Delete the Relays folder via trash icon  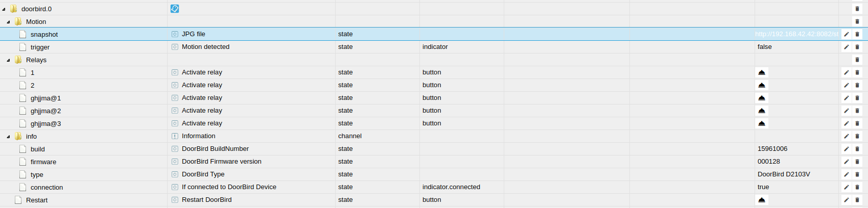coord(857,60)
